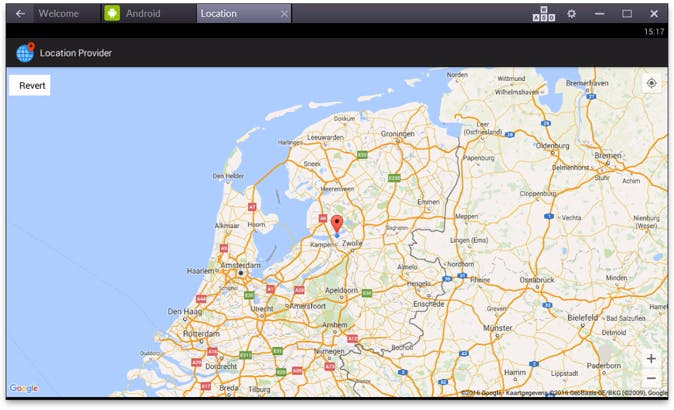
Task: Click the Osnabrück city label
Action: coord(537,280)
